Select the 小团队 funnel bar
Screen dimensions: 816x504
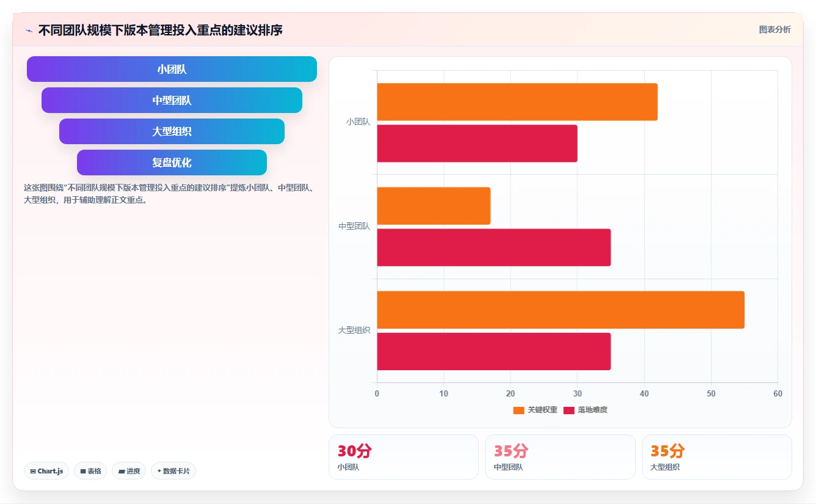(x=172, y=69)
